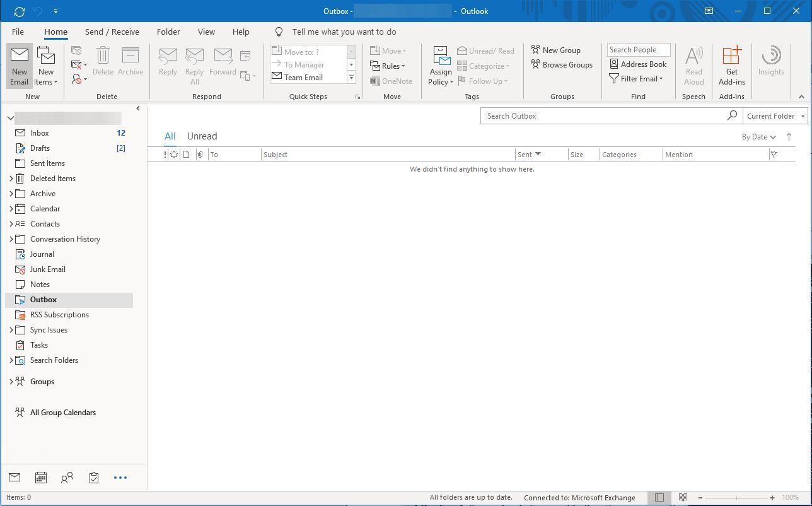Expand the Archive folder

(11, 194)
